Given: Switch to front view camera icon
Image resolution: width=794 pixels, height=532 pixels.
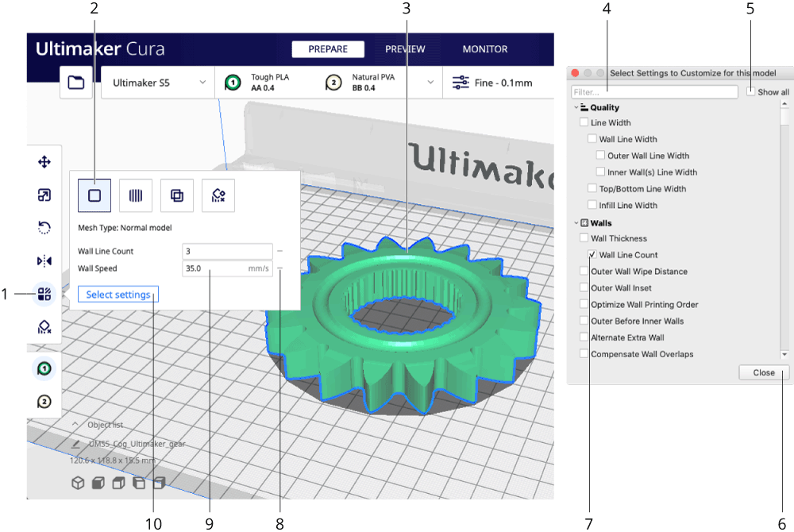Looking at the screenshot, I should point(98,482).
